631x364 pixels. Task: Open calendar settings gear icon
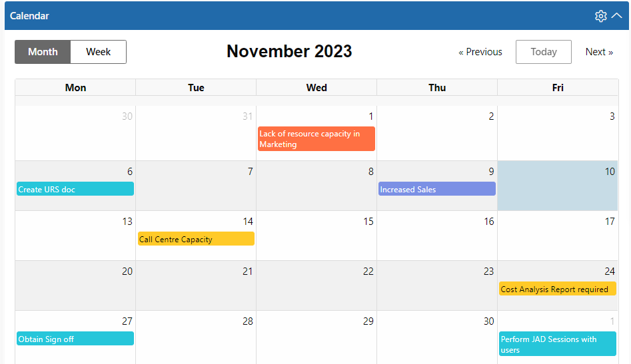[x=600, y=16]
